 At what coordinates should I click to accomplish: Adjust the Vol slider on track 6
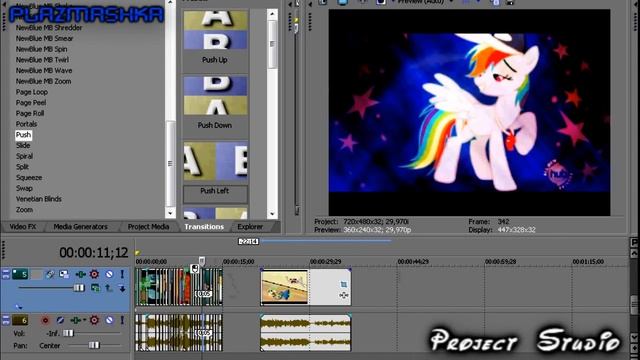click(x=68, y=333)
